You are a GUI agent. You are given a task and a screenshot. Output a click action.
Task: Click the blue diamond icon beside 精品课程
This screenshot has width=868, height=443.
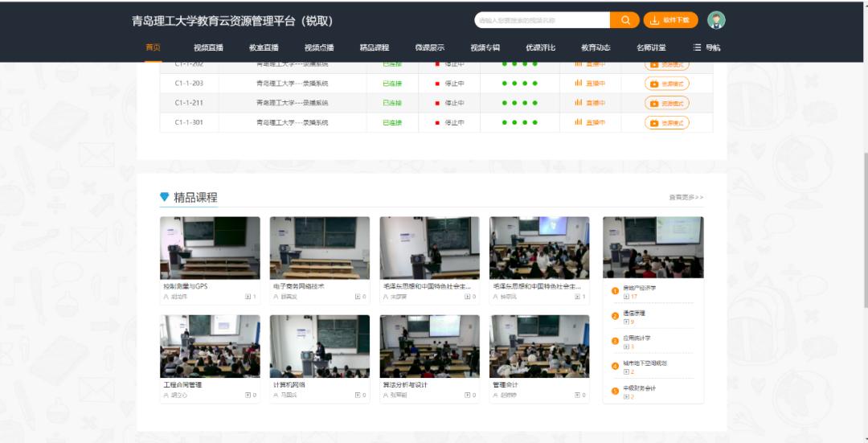pyautogui.click(x=165, y=197)
